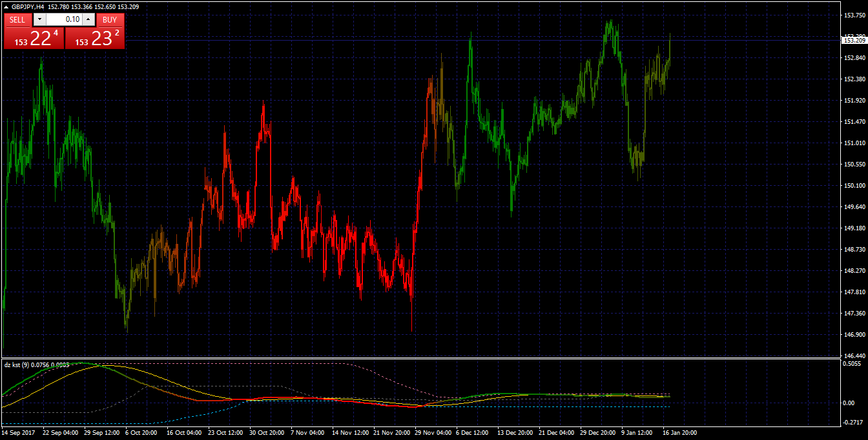868x440 pixels.
Task: Select the dz kst (9) indicator label
Action: coord(16,365)
